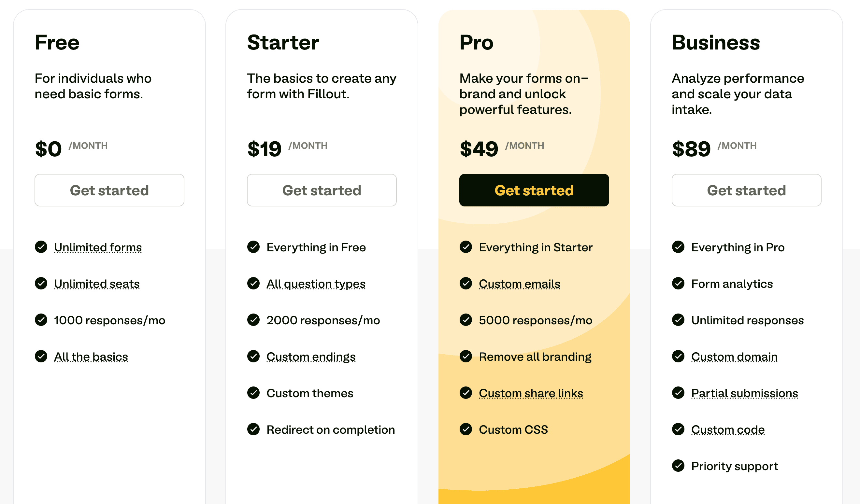The height and width of the screenshot is (504, 860).
Task: Click the Starter plan Get started button
Action: 322,190
